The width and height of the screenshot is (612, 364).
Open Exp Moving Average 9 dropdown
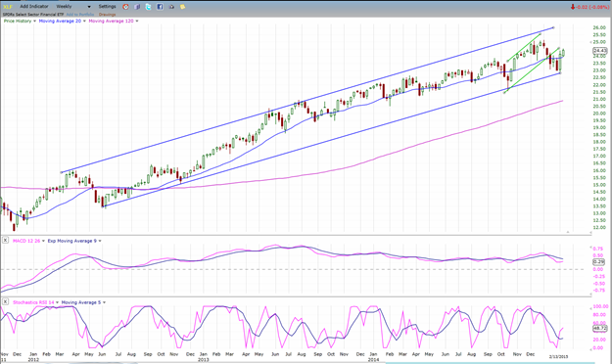[x=100, y=241]
